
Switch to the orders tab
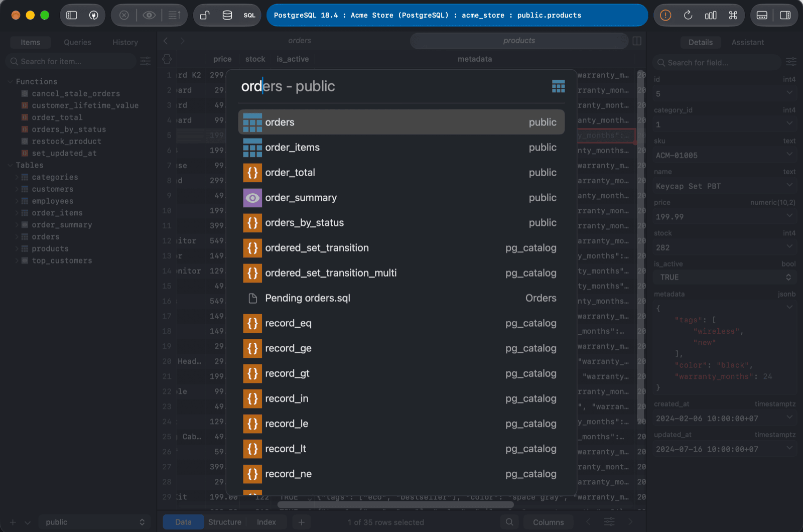point(299,41)
